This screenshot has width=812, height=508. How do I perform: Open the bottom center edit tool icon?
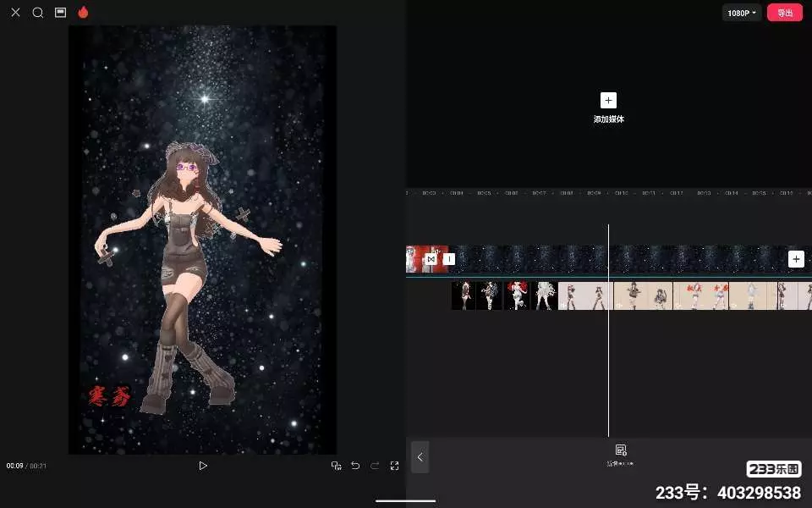click(620, 451)
